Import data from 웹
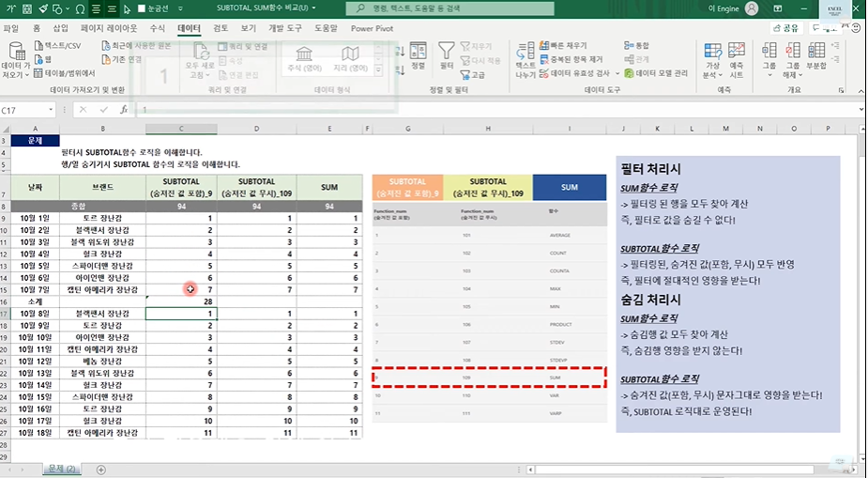The image size is (868, 478). pos(43,59)
